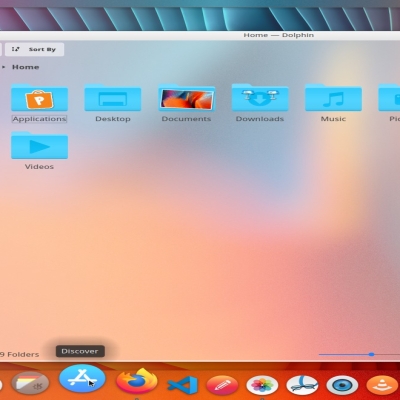Open the red pencil editor dock icon
This screenshot has height=400, width=400.
click(222, 385)
